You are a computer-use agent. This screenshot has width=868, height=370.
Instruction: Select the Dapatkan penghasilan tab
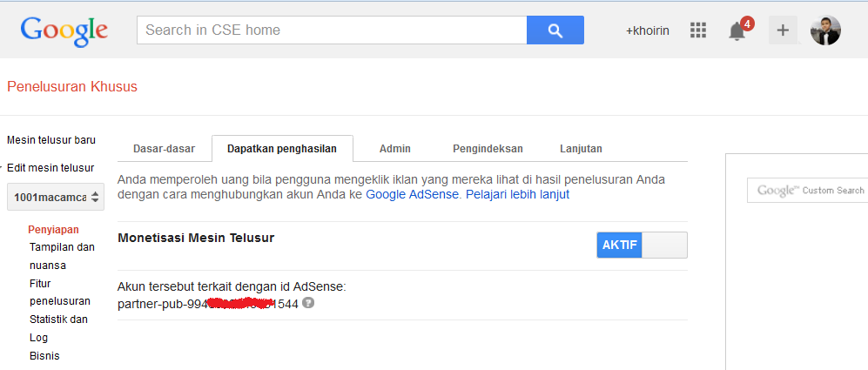[282, 149]
